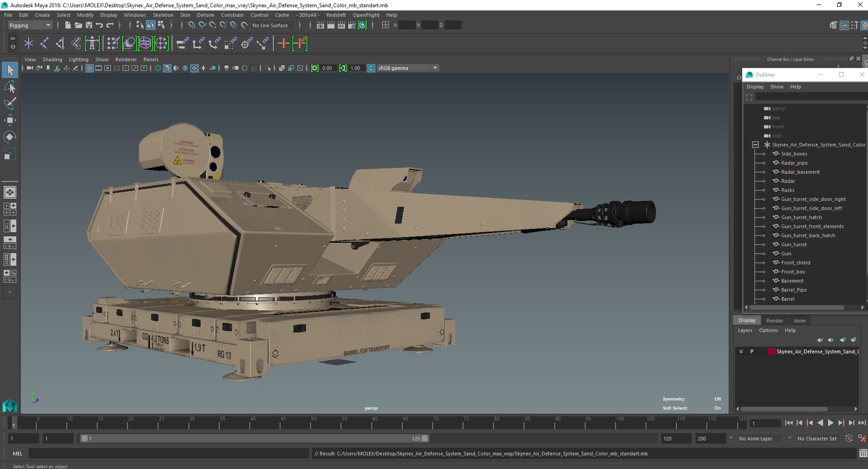Toggle Snap to points icon
This screenshot has height=469, width=868.
point(213,25)
